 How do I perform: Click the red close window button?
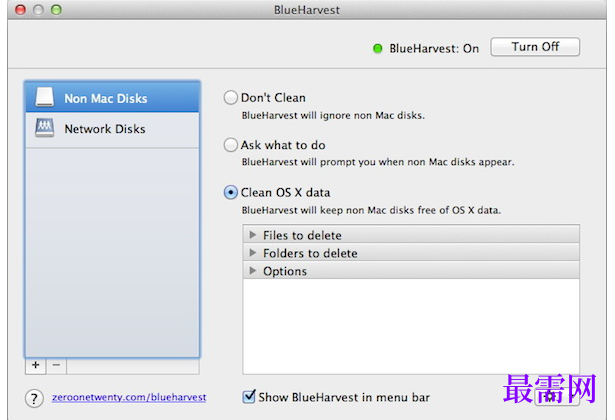[x=20, y=9]
